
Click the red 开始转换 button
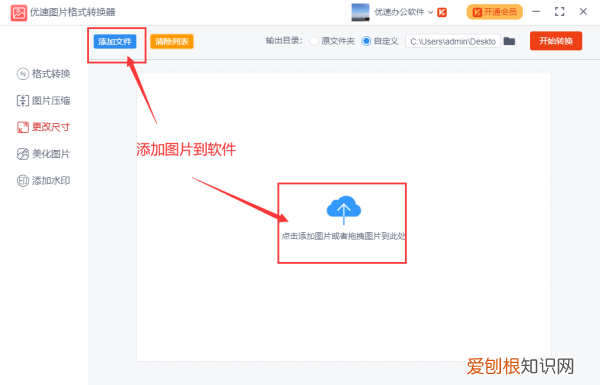pos(556,41)
